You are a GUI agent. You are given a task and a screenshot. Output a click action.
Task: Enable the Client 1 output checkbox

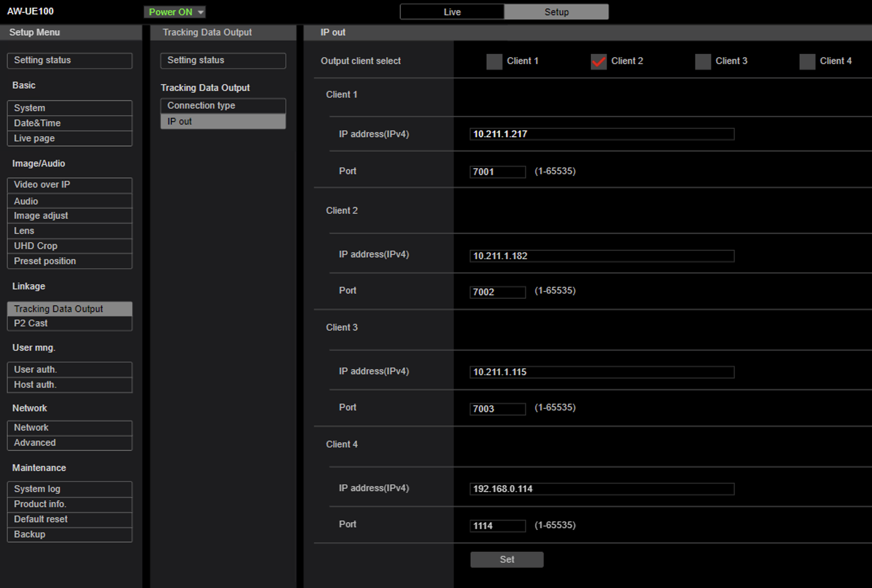pos(494,61)
